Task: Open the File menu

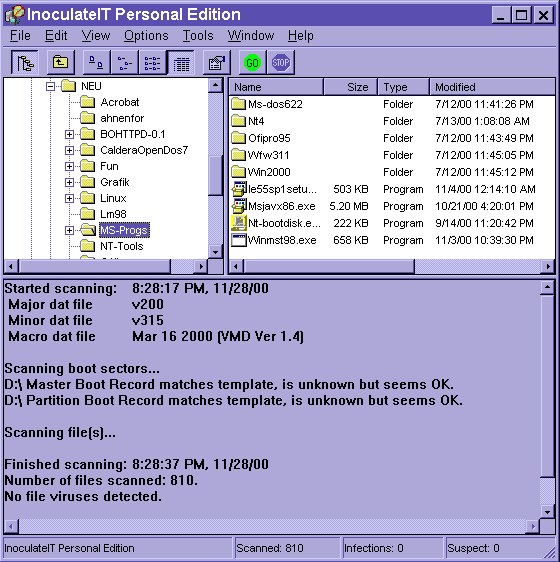Action: click(20, 35)
